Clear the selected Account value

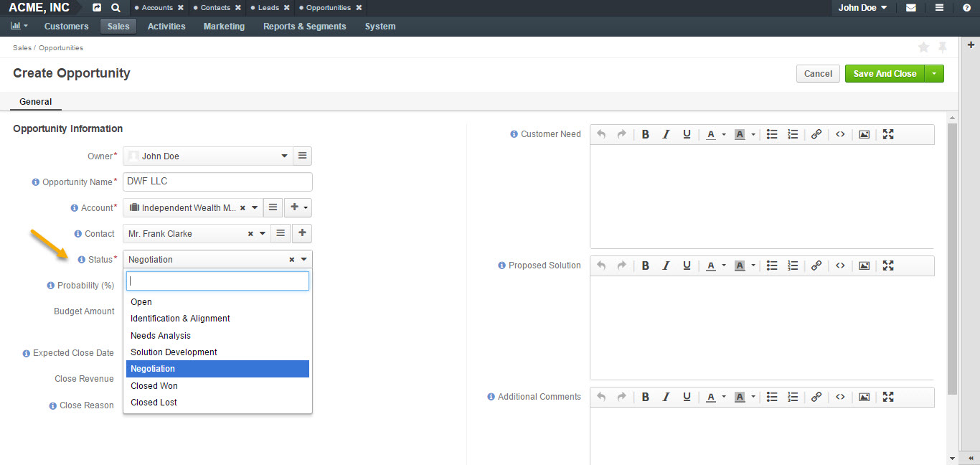pyautogui.click(x=242, y=208)
